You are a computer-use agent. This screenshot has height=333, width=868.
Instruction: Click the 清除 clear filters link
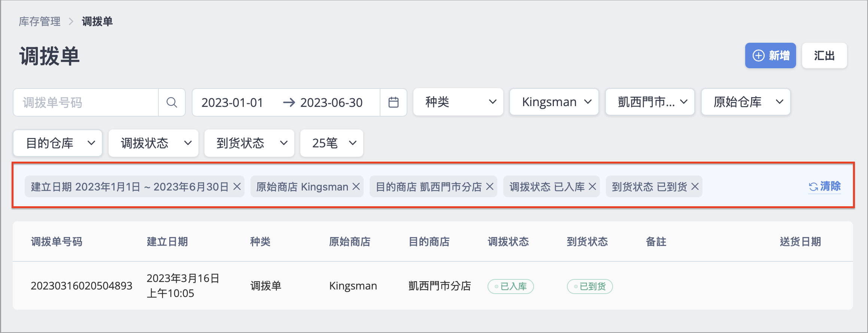(825, 186)
